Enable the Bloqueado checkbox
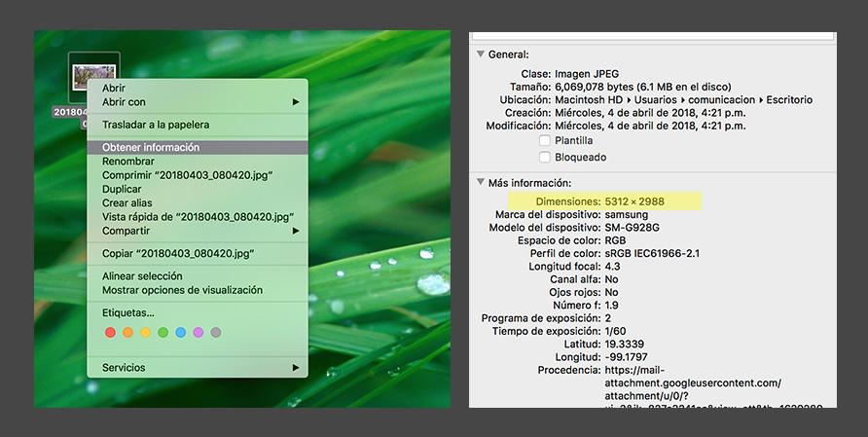 545,158
